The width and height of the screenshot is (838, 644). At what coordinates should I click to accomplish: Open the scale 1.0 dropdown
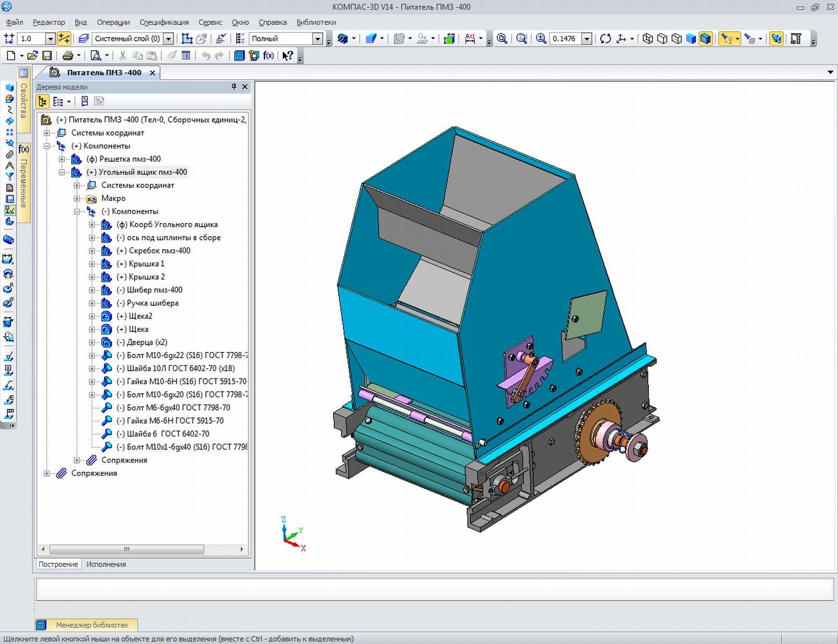coord(50,39)
